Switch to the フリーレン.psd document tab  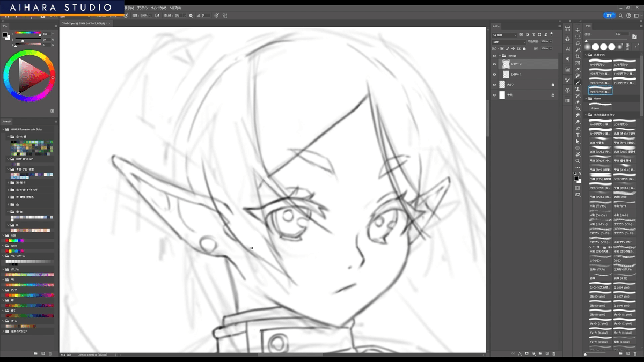coord(85,24)
